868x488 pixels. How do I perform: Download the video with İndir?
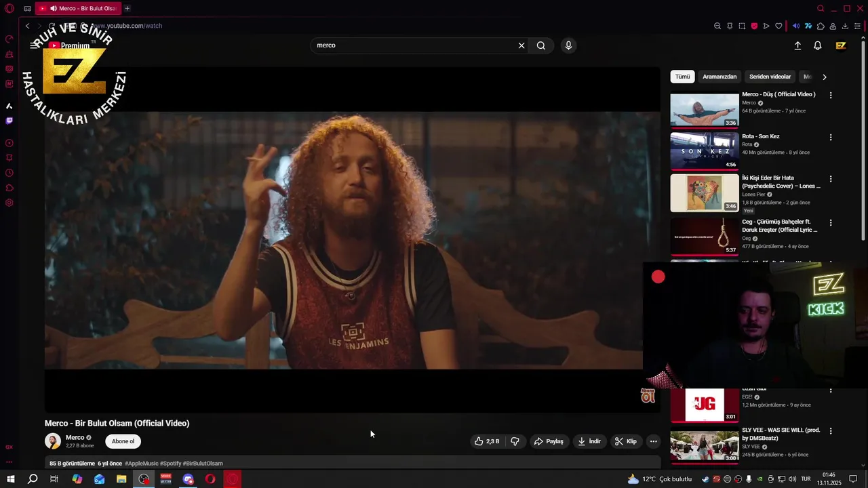coord(589,441)
